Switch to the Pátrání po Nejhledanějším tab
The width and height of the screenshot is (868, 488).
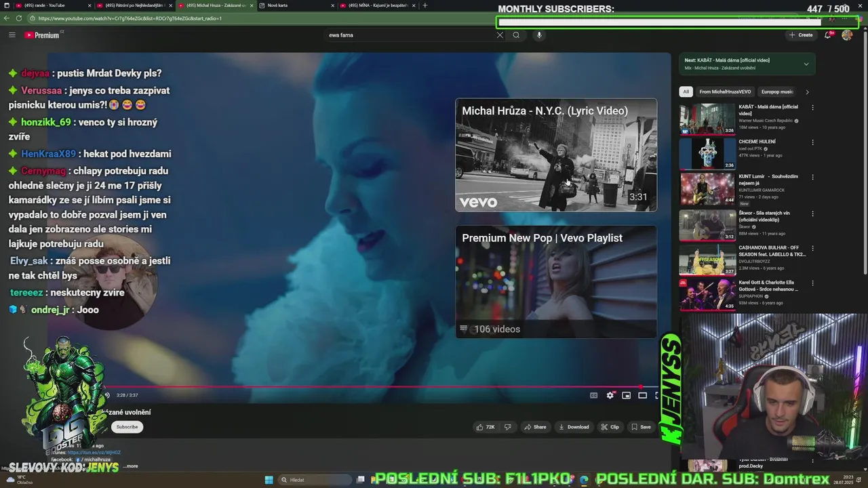135,5
